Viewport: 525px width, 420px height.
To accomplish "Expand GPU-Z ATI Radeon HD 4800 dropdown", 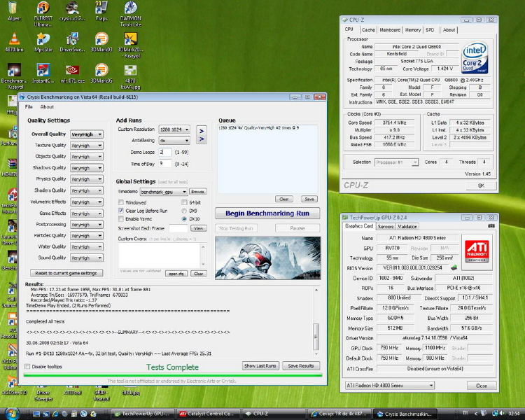I will (x=390, y=386).
